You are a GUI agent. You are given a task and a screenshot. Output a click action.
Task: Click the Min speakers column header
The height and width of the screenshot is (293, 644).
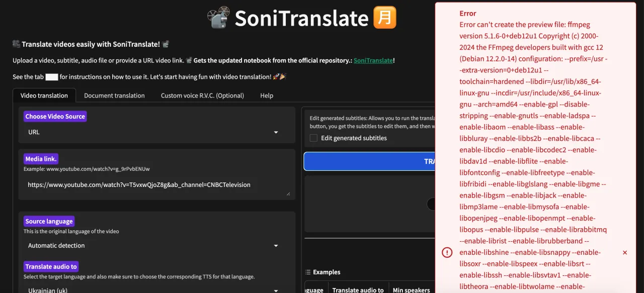[411, 289]
